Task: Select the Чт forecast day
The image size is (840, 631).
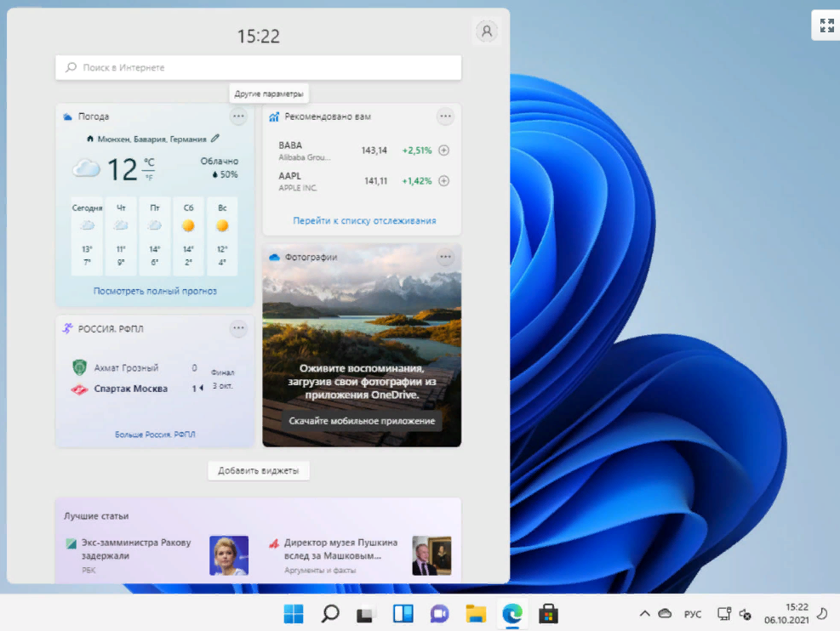Action: click(121, 236)
